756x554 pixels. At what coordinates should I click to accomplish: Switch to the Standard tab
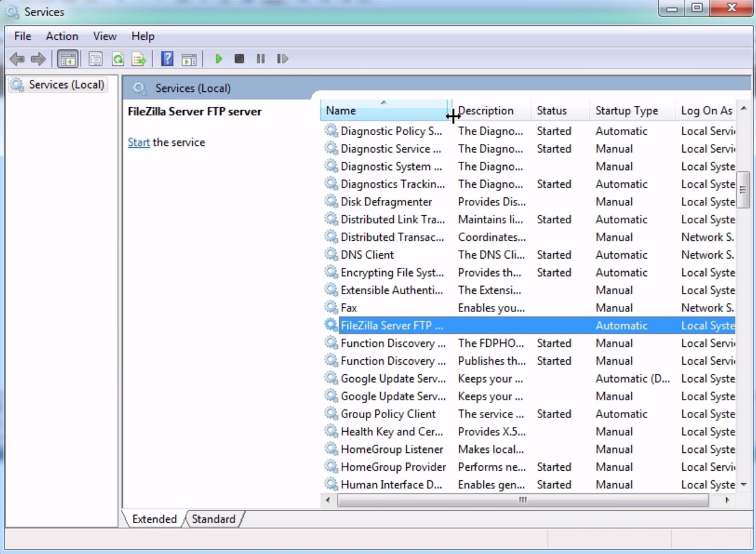213,519
